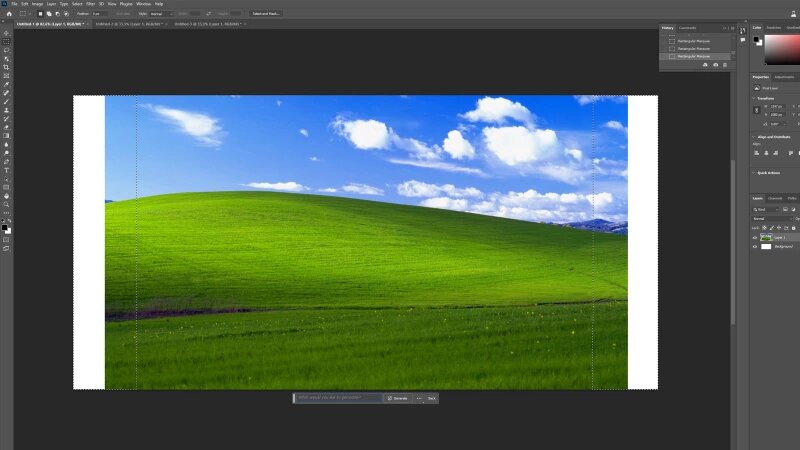800x450 pixels.
Task: Click the foreground color swatch in Color panel
Action: click(756, 39)
